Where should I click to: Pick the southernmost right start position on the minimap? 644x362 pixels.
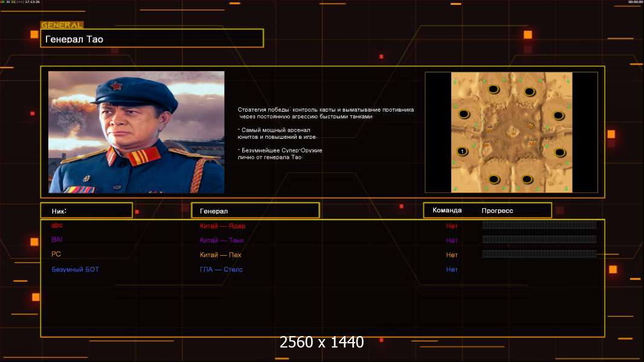pyautogui.click(x=527, y=179)
